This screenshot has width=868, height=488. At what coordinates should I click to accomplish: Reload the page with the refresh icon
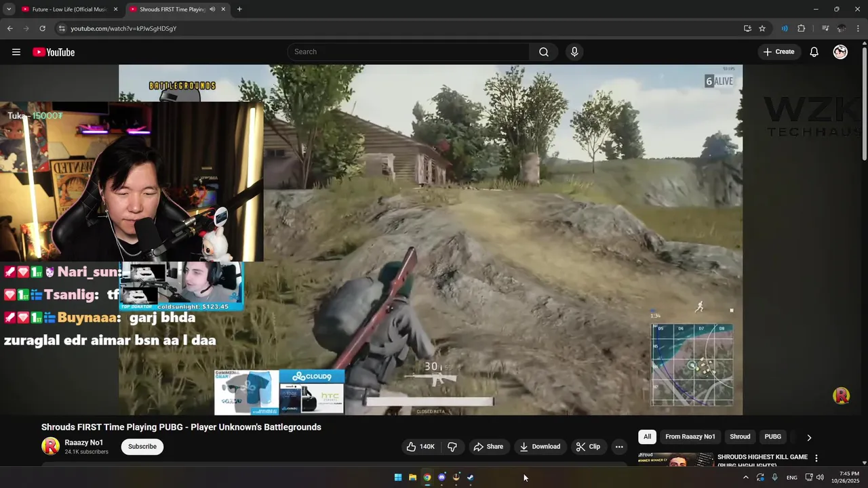(x=42, y=28)
